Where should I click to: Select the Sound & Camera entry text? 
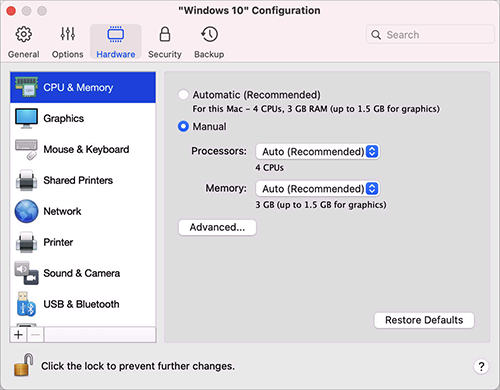coord(82,273)
